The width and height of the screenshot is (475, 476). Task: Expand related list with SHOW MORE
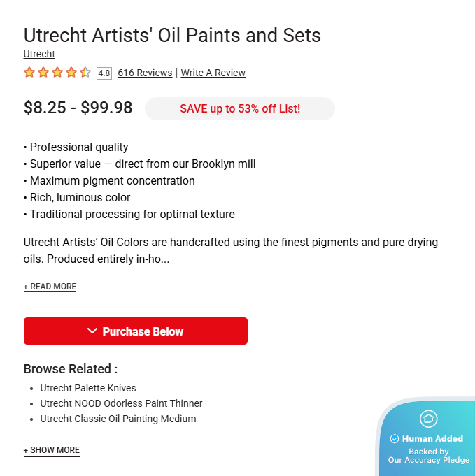pos(51,450)
